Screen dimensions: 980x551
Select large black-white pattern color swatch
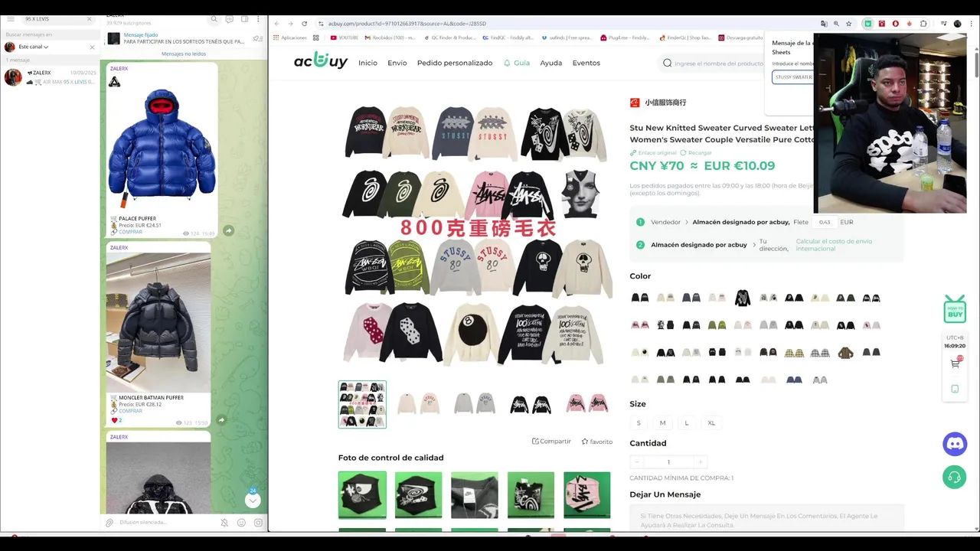[x=743, y=298]
